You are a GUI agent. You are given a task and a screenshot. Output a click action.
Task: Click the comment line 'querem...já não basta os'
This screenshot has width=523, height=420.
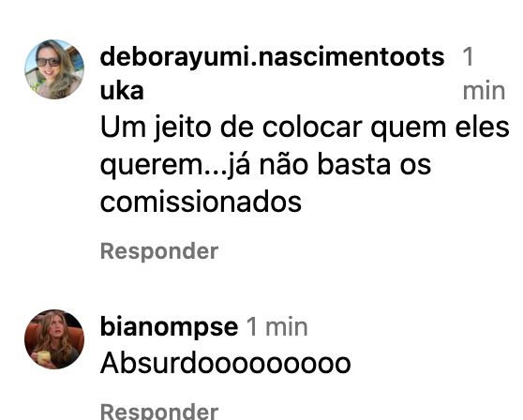click(265, 165)
